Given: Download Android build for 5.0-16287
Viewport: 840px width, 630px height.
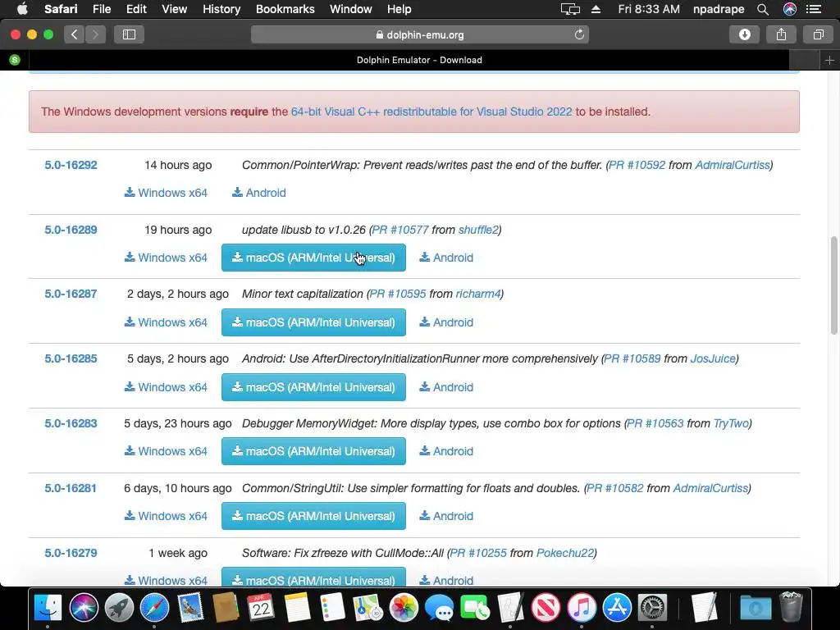Looking at the screenshot, I should click(446, 322).
